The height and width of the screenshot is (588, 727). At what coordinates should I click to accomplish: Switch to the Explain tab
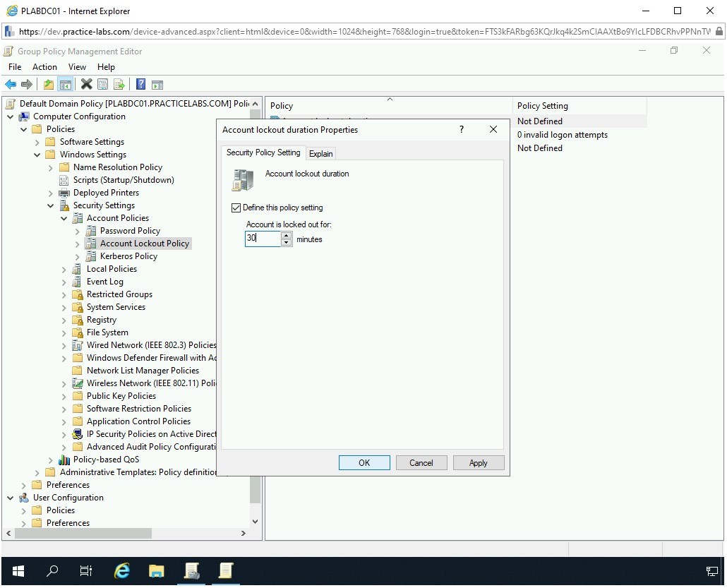click(x=320, y=153)
